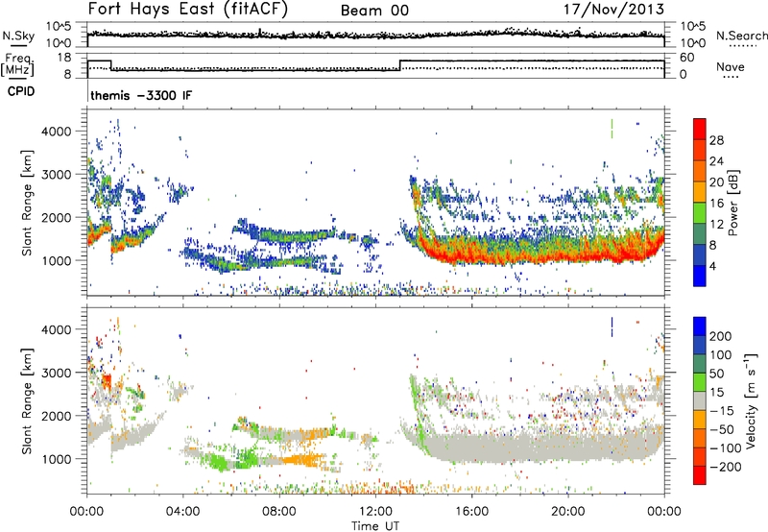Click the '200' tick on Velocity colorbar
The height and width of the screenshot is (532, 768).
[x=720, y=336]
